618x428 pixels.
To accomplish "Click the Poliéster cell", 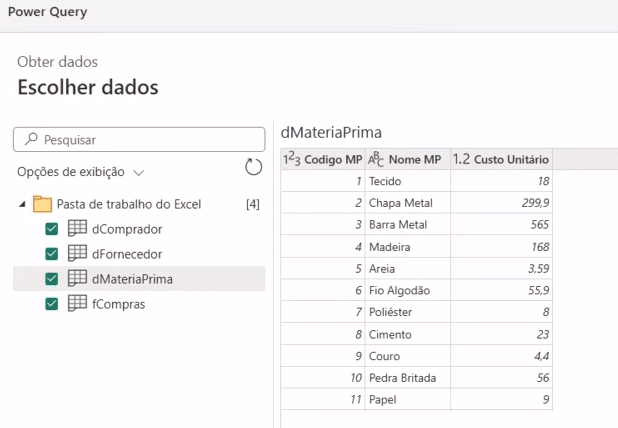I will click(408, 312).
